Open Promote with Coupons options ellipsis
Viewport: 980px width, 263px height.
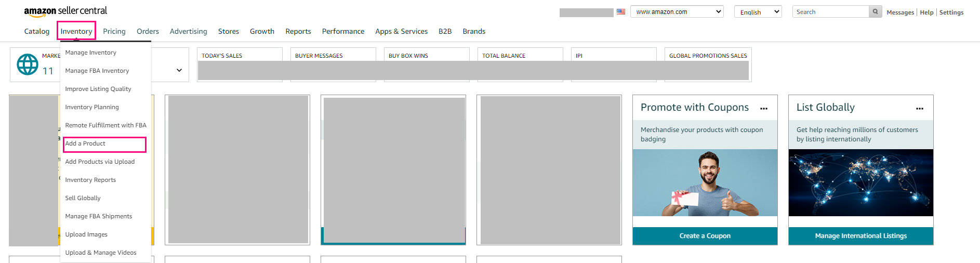pos(764,109)
